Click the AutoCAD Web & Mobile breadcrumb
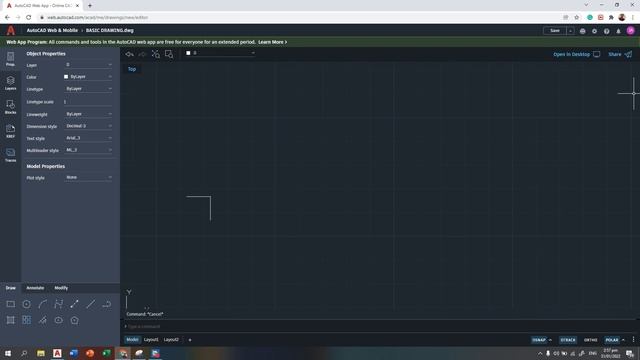Viewport: 640px width, 360px height. 52,31
